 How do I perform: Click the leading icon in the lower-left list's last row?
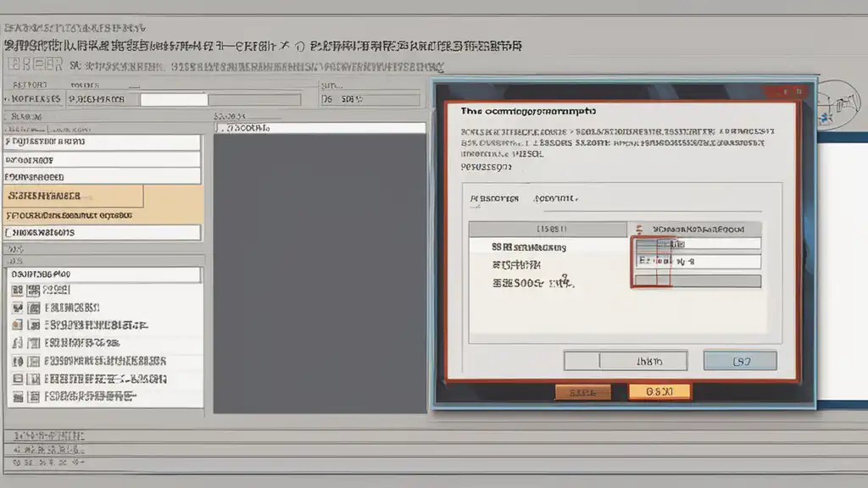(18, 396)
